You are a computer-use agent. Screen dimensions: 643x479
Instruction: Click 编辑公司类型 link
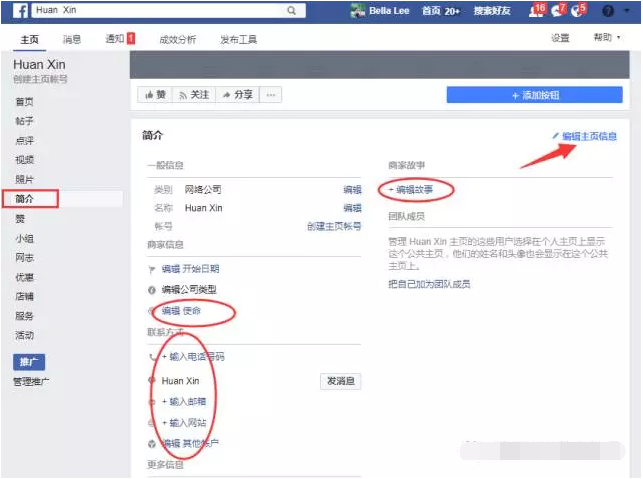coord(189,290)
